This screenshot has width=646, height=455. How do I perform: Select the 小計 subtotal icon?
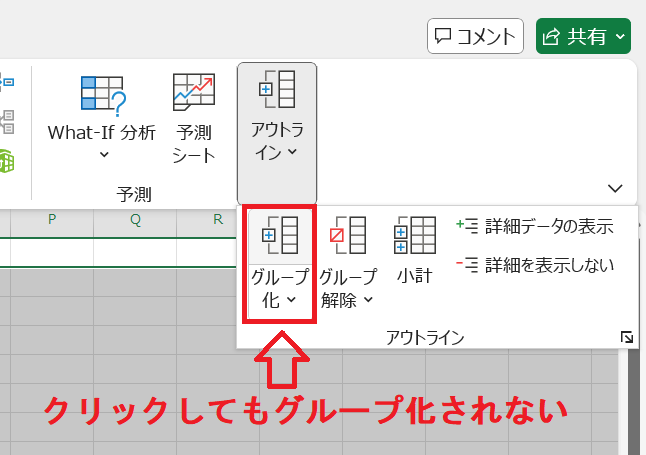414,236
